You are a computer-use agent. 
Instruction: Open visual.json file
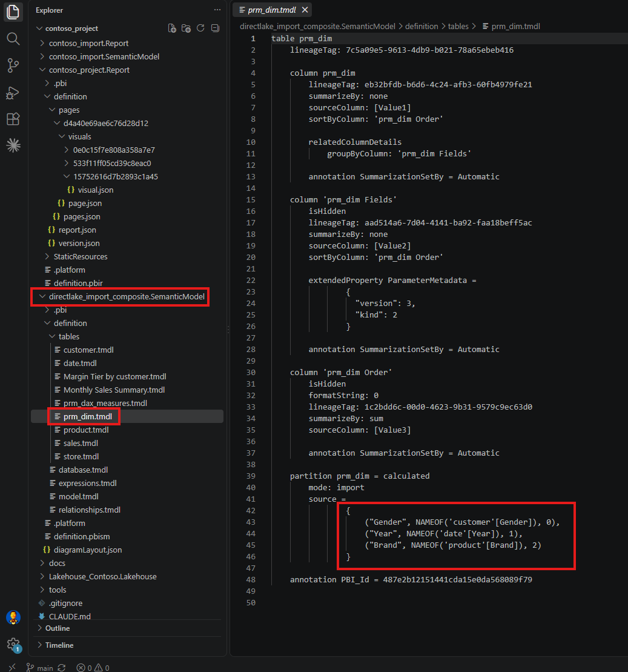pos(96,190)
